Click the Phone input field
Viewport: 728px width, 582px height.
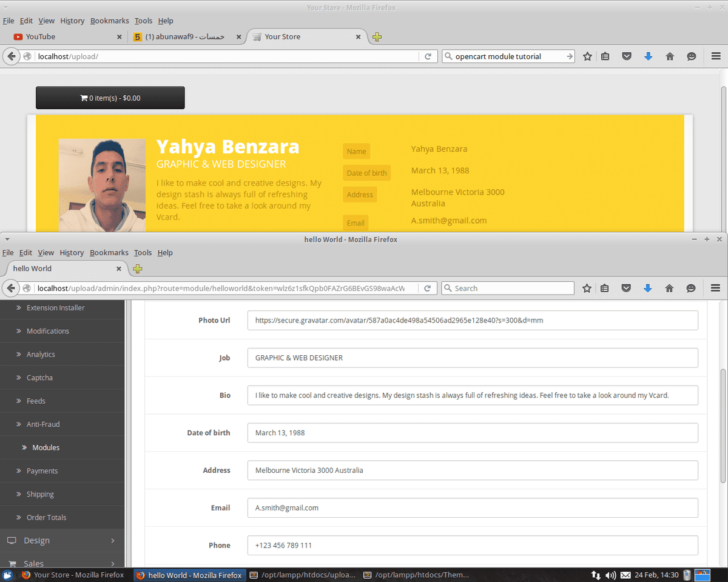(472, 545)
